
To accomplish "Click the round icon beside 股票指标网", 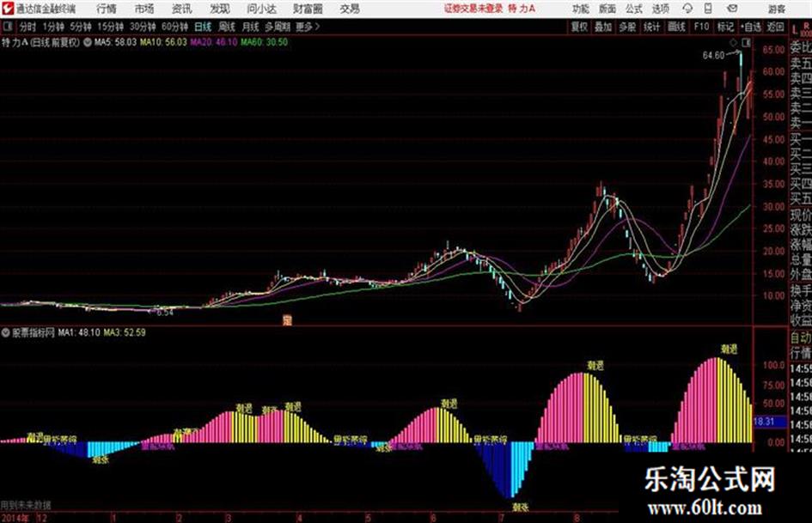I will (5, 332).
